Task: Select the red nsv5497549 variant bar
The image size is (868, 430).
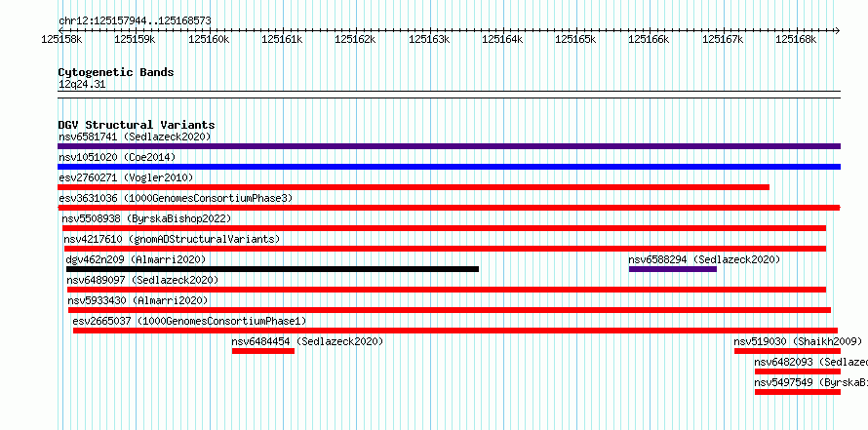Action: [798, 392]
